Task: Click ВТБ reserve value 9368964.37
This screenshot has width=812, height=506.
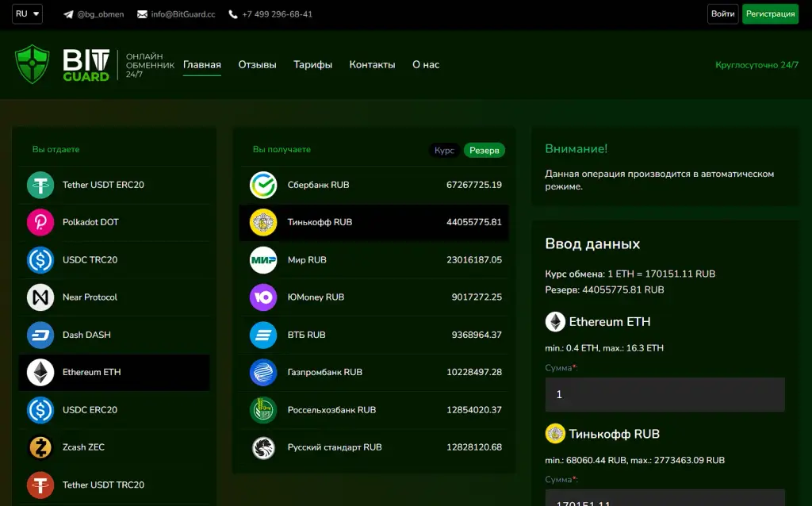Action: coord(477,335)
